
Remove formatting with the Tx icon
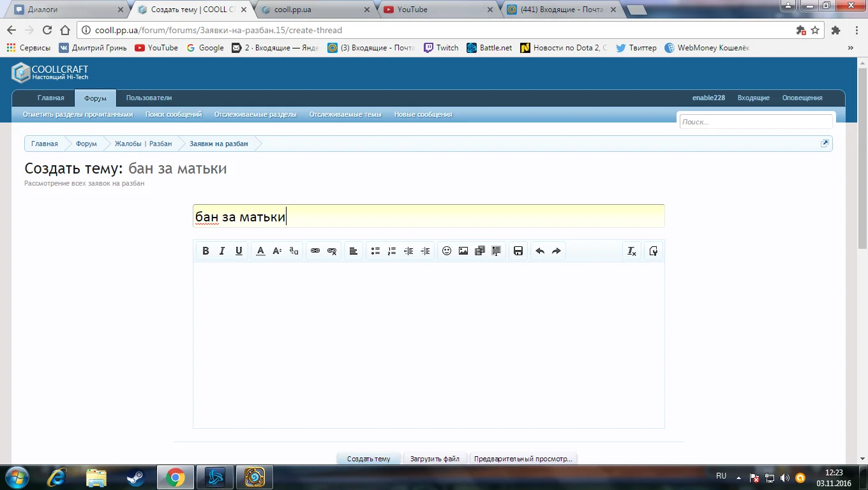click(x=632, y=251)
